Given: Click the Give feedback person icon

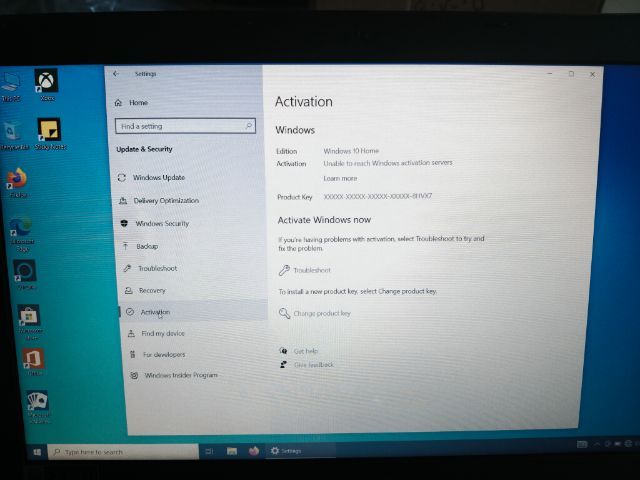Looking at the screenshot, I should point(283,364).
